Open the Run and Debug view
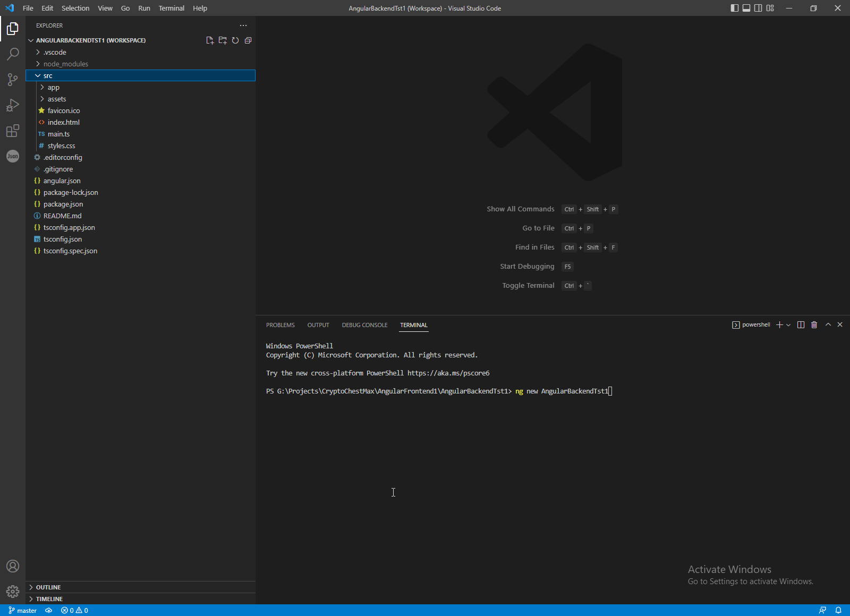 tap(13, 105)
